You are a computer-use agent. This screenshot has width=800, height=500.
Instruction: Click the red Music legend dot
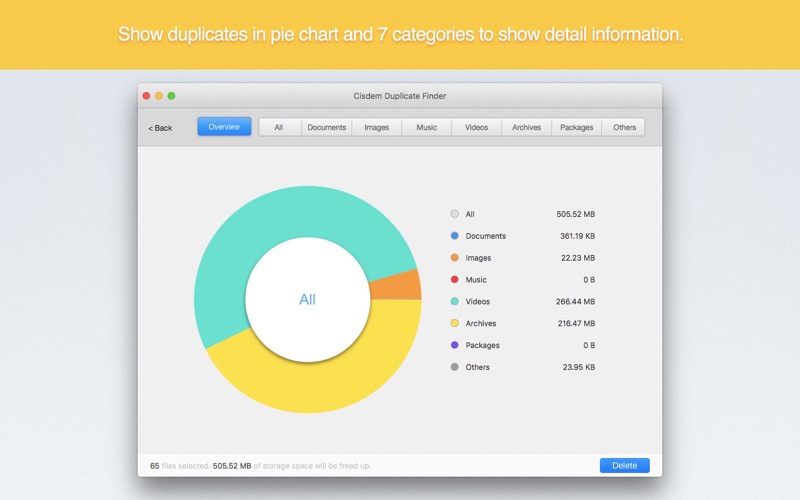pos(455,280)
